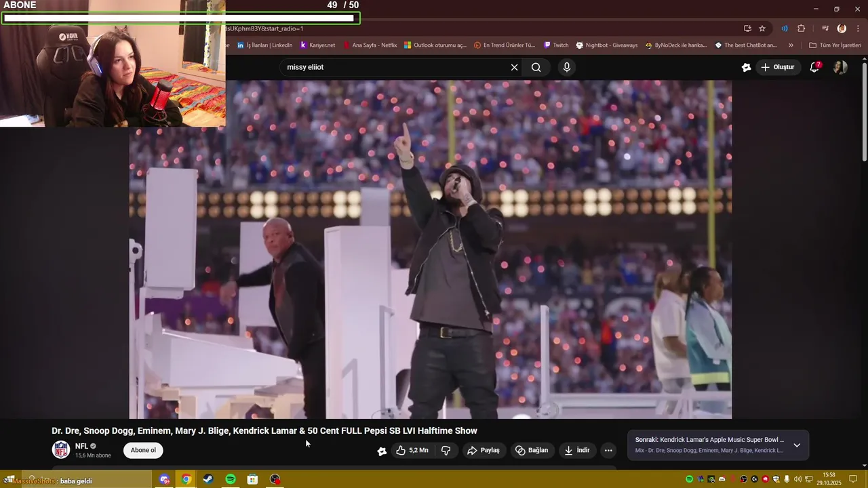Expand hidden bookmarks with double chevron

791,45
